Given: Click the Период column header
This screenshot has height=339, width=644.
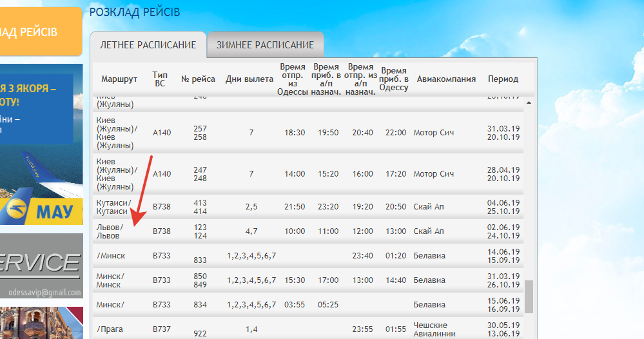Looking at the screenshot, I should [x=503, y=79].
